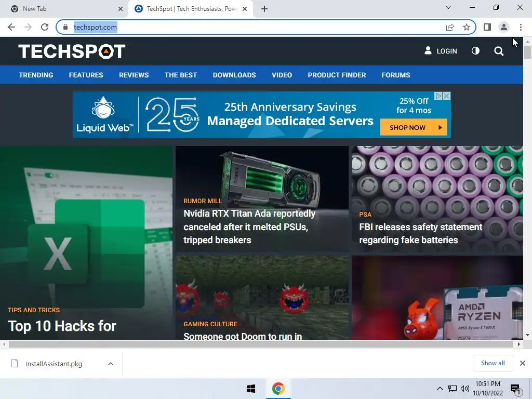Show hidden system tray icons
Viewport: 532px width, 399px height.
[x=440, y=389]
